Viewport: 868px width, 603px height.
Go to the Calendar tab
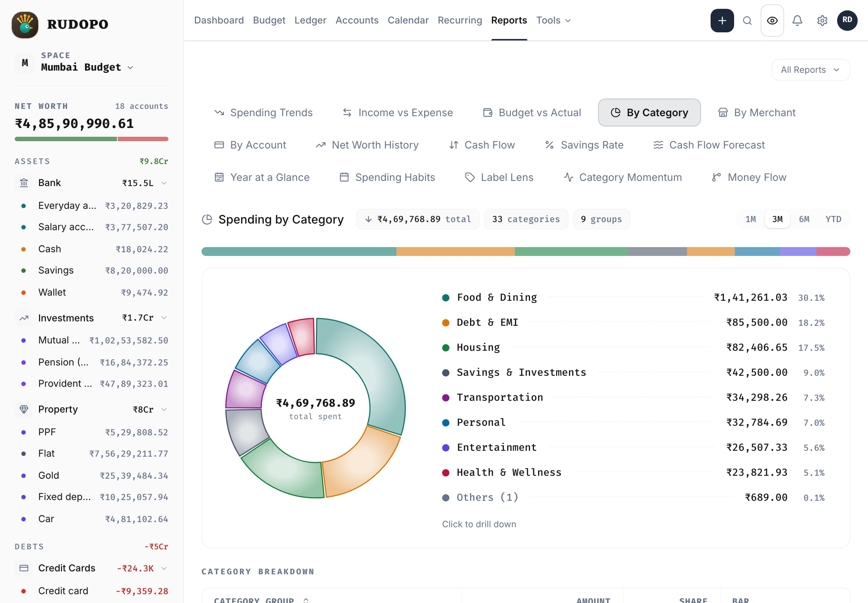point(408,20)
